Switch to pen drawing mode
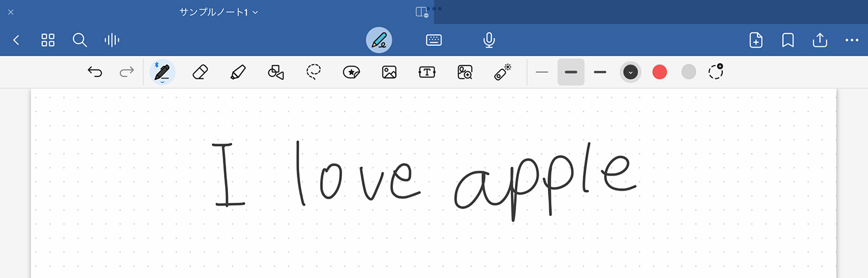Image resolution: width=868 pixels, height=278 pixels. [x=379, y=40]
